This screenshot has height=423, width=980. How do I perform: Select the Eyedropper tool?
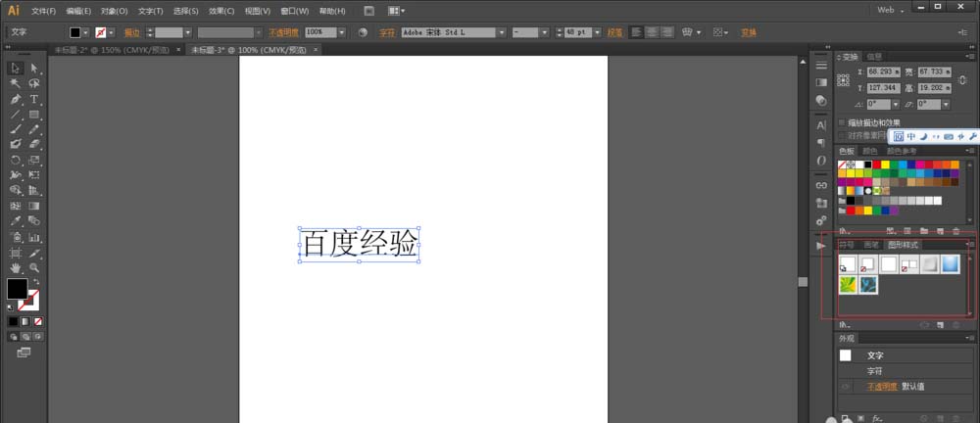[x=17, y=221]
